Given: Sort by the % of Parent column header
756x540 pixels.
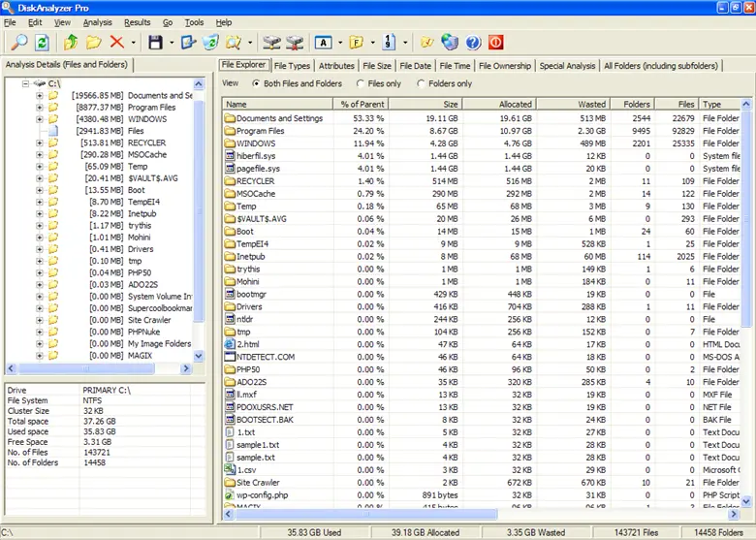Looking at the screenshot, I should pos(362,104).
